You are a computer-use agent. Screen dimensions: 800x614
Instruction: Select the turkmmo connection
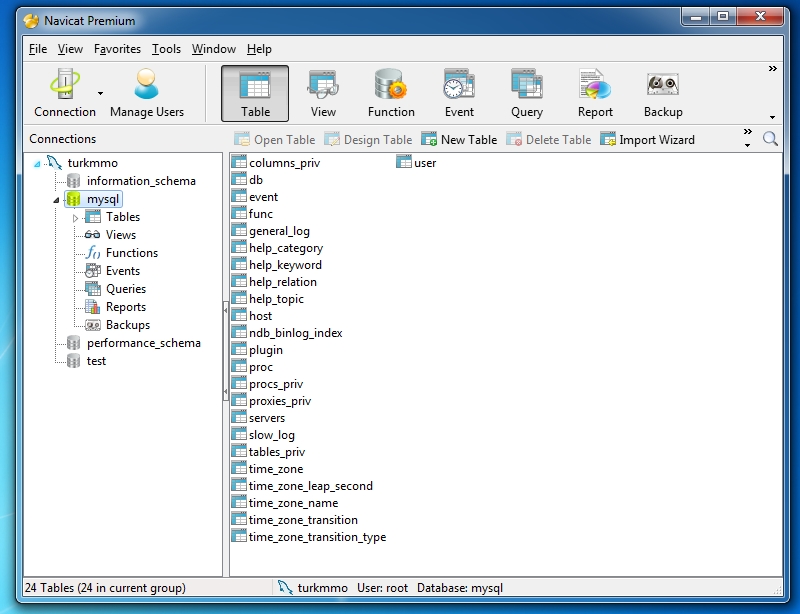92,163
